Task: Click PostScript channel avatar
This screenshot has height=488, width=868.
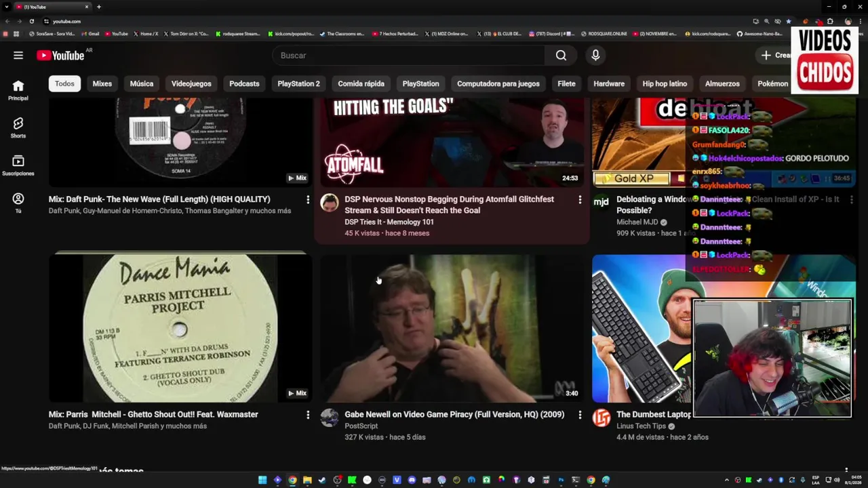Action: click(x=330, y=418)
